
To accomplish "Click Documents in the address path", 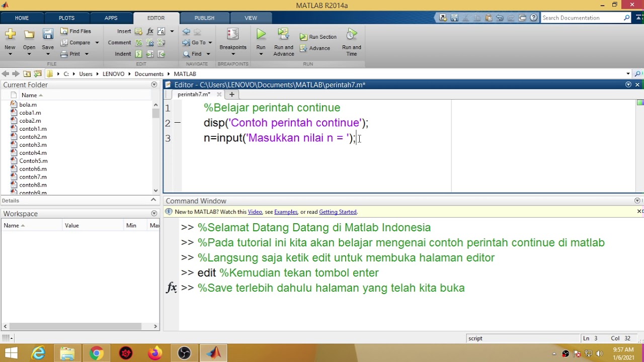I will click(149, 74).
